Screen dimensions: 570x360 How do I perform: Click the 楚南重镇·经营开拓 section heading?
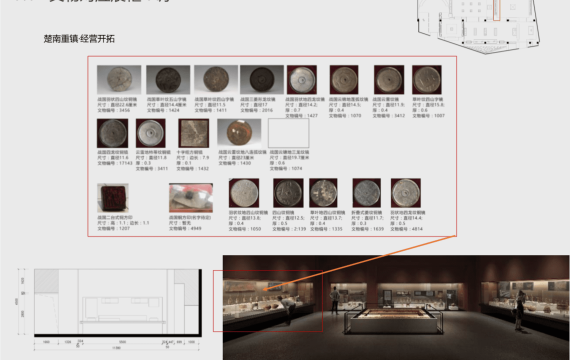pyautogui.click(x=79, y=39)
